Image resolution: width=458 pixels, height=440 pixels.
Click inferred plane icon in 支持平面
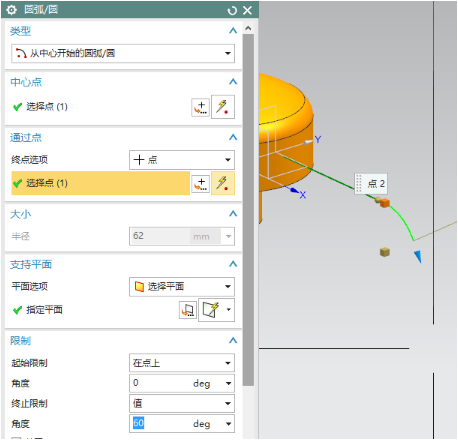pos(211,310)
